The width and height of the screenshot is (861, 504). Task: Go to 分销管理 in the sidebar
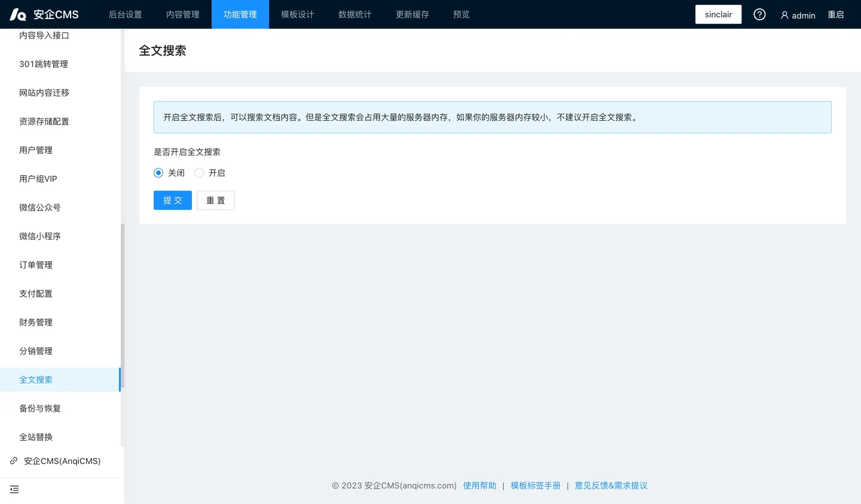[x=60, y=351]
